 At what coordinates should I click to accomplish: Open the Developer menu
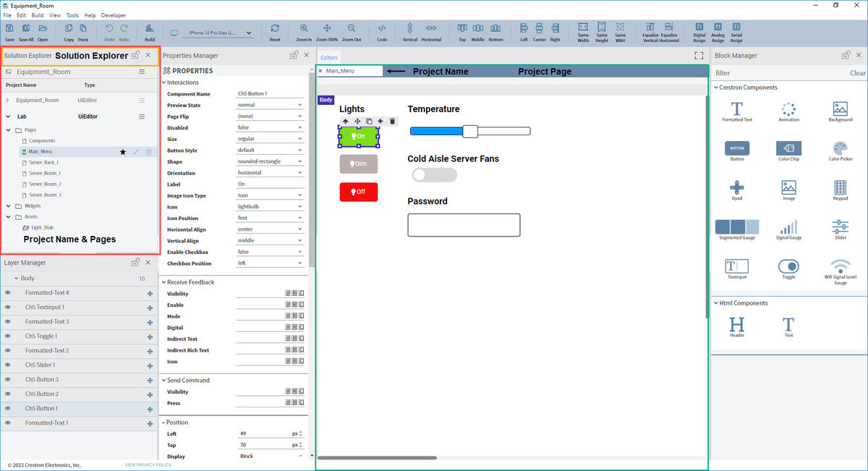(113, 15)
